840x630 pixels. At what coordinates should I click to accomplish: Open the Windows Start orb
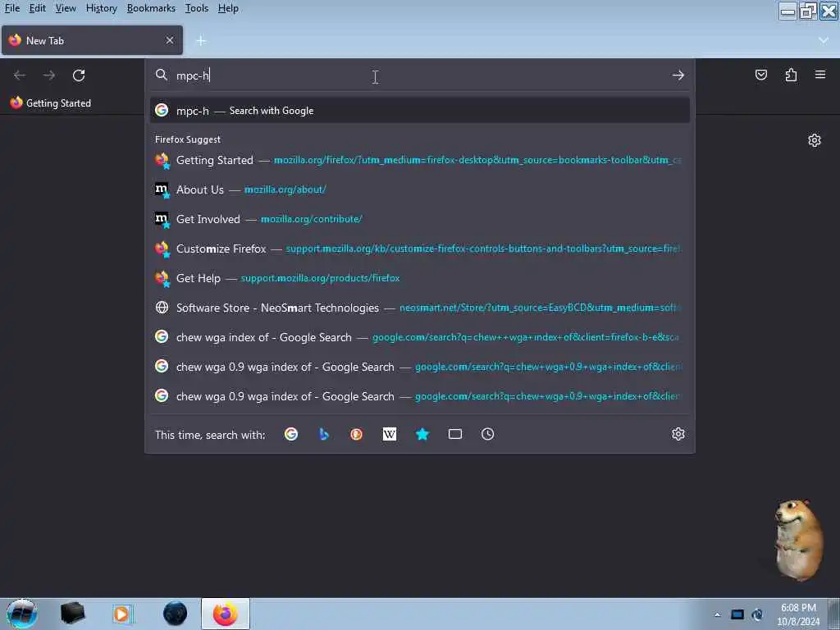click(22, 614)
